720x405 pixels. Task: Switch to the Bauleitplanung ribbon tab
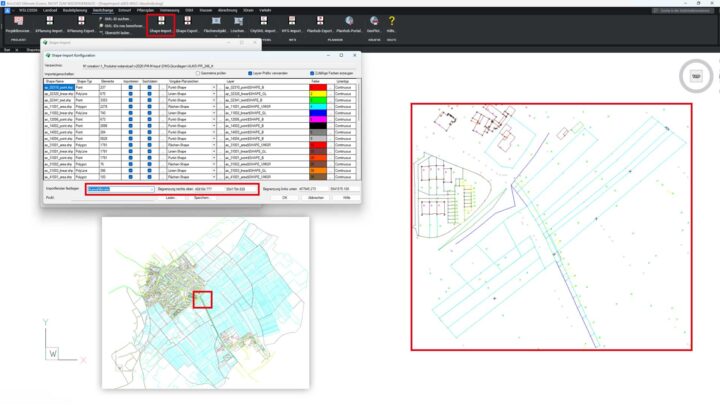75,10
